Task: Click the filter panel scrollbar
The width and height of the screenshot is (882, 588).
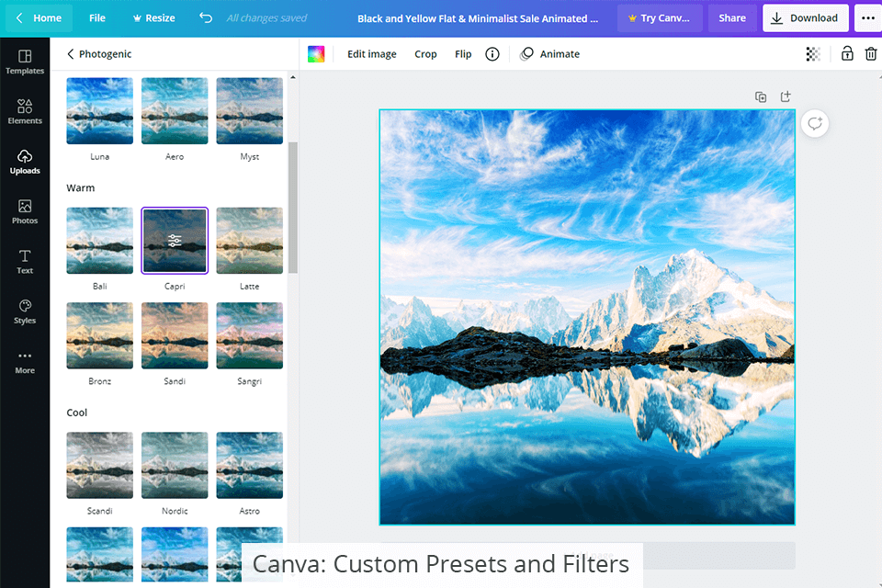Action: [x=292, y=208]
